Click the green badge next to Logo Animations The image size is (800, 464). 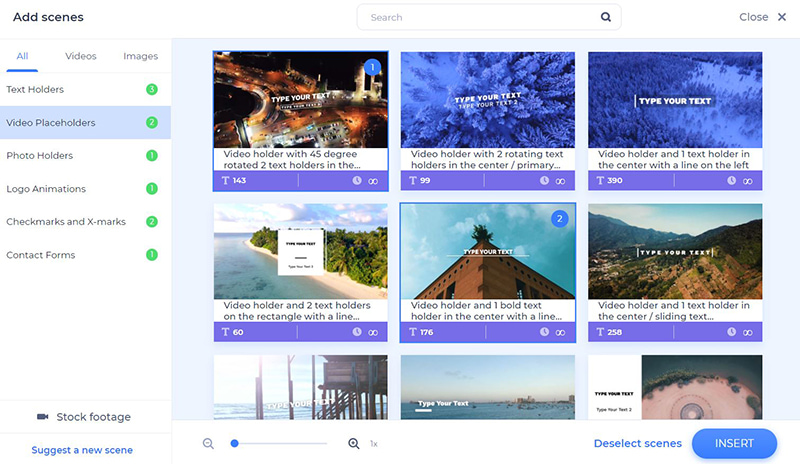click(x=152, y=189)
